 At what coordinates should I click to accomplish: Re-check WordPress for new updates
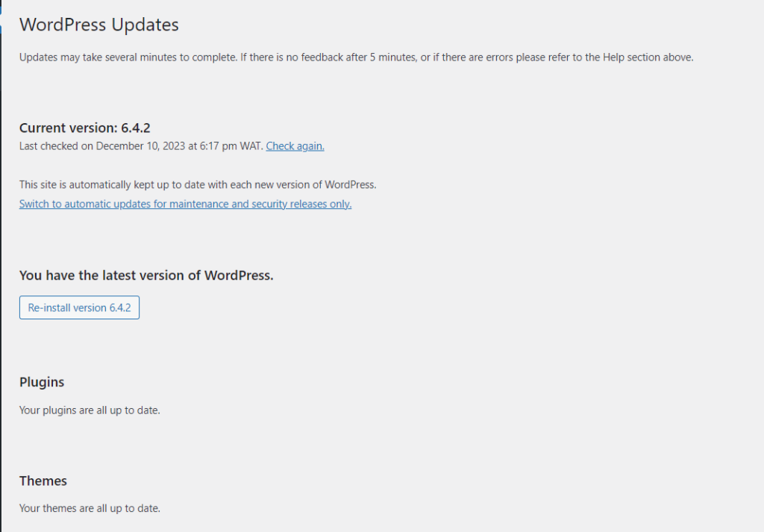tap(295, 146)
